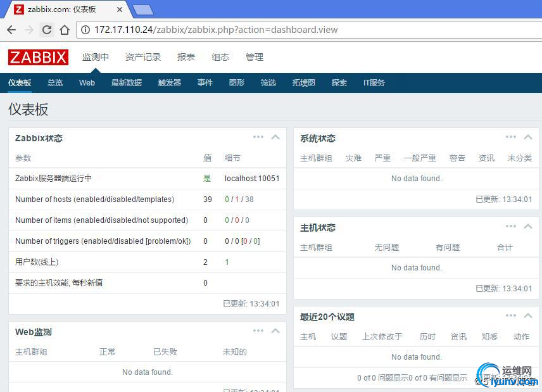The height and width of the screenshot is (392, 542).
Task: Select the 筛选 submenu tab
Action: pos(268,82)
